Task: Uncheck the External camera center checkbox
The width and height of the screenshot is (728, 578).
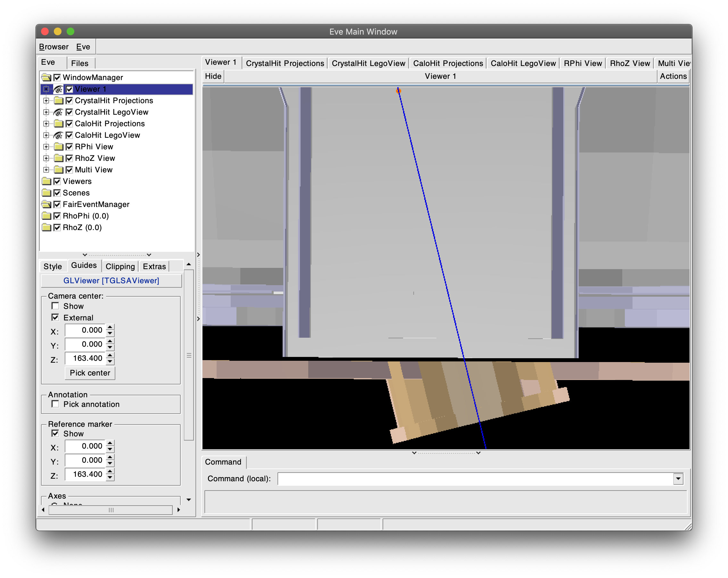Action: (55, 318)
